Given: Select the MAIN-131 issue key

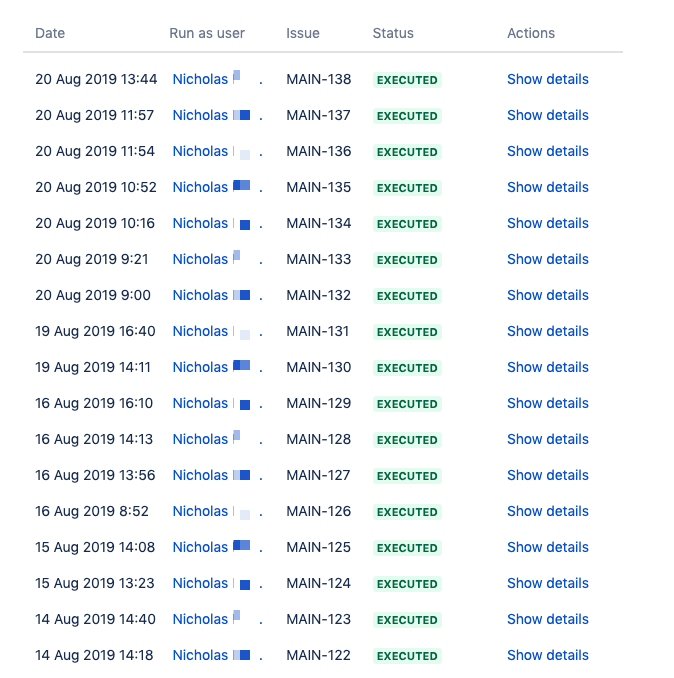Looking at the screenshot, I should pyautogui.click(x=317, y=331).
